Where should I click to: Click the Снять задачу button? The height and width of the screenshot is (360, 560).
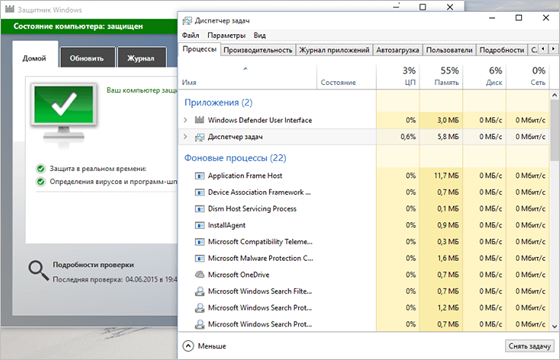click(x=530, y=346)
